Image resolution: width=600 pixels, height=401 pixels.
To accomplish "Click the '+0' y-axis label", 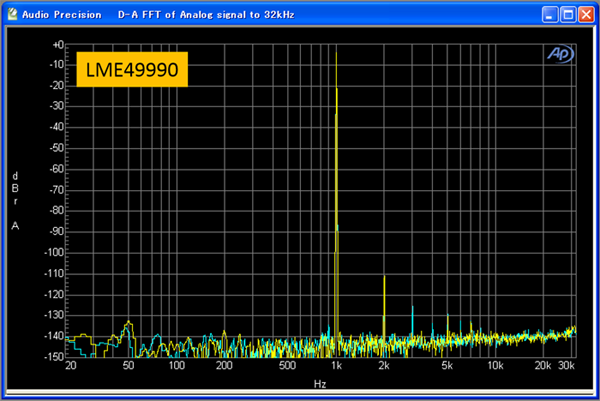I will pyautogui.click(x=58, y=45).
